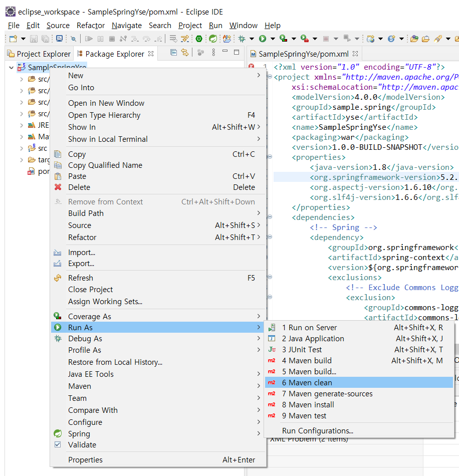The height and width of the screenshot is (476, 459).
Task: Choose Export... from context menu
Action: pos(159,263)
